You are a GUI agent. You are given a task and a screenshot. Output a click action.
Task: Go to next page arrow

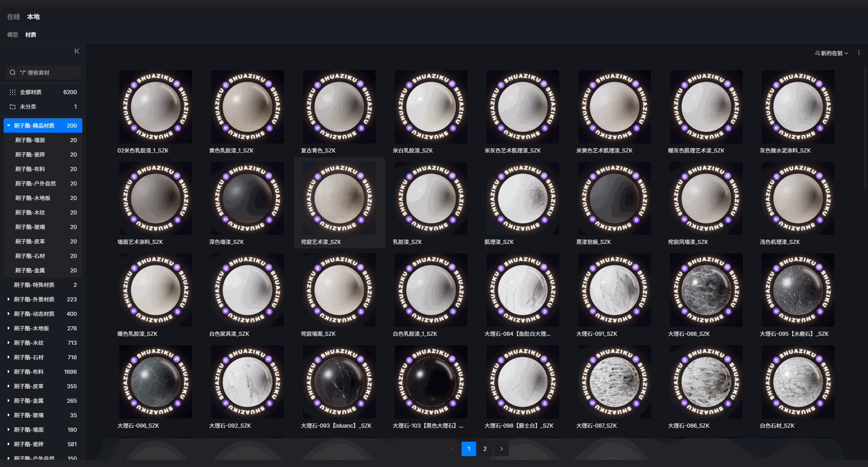click(x=501, y=449)
